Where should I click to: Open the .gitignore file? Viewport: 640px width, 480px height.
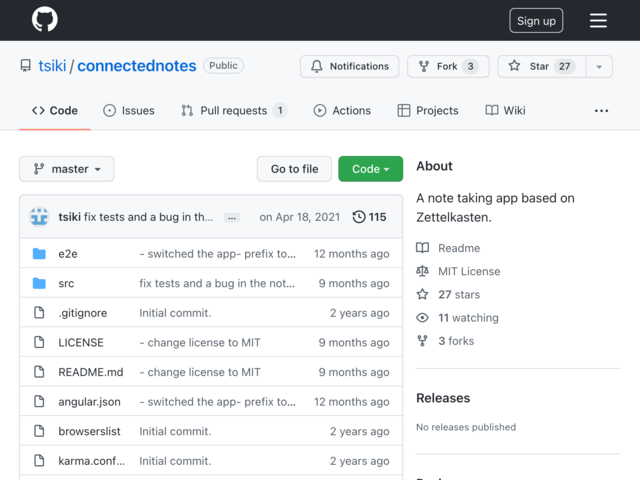coord(83,313)
